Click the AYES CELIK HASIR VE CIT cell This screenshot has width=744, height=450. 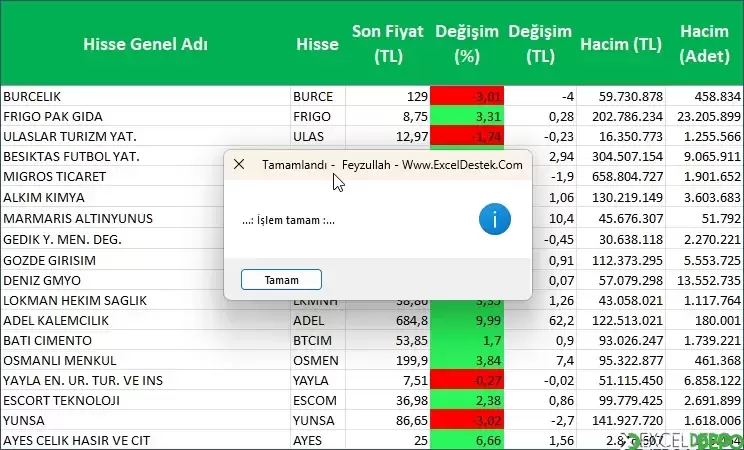tap(145, 440)
